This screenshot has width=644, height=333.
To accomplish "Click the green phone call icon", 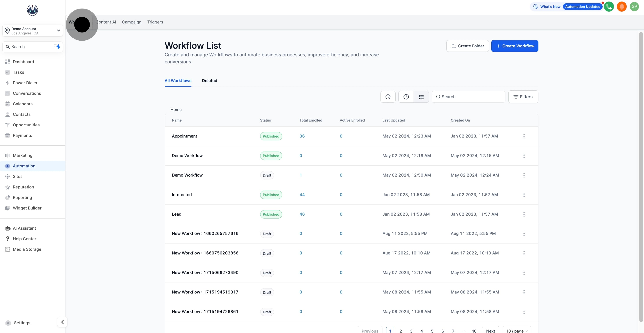I will (609, 7).
